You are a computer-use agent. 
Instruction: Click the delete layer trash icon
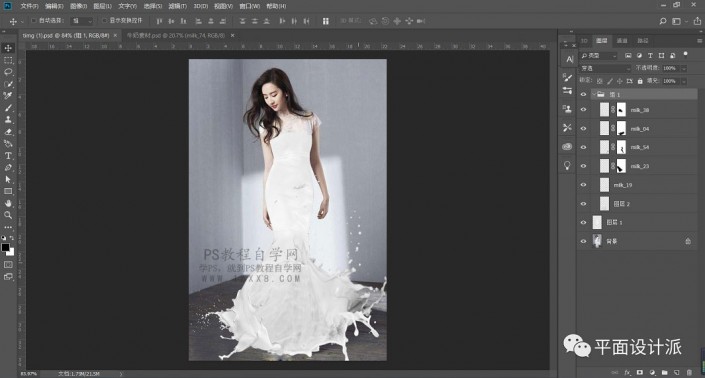[x=689, y=373]
